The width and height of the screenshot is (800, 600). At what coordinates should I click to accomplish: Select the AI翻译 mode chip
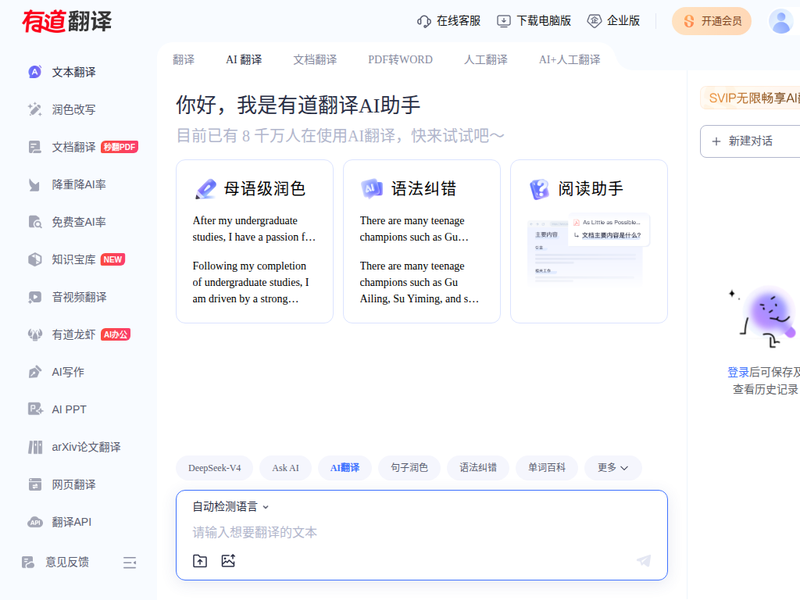(x=345, y=468)
